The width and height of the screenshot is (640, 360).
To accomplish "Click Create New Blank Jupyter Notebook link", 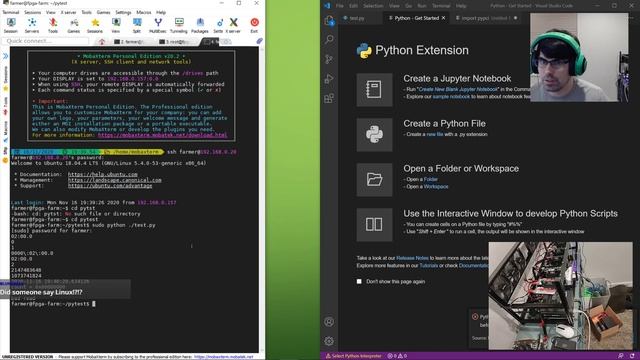I will click(458, 89).
